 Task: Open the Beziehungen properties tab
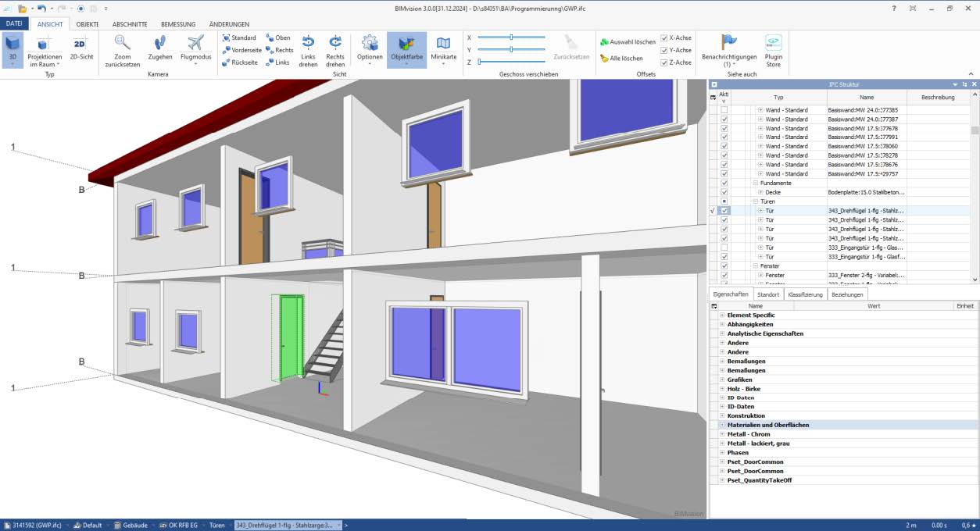point(847,294)
